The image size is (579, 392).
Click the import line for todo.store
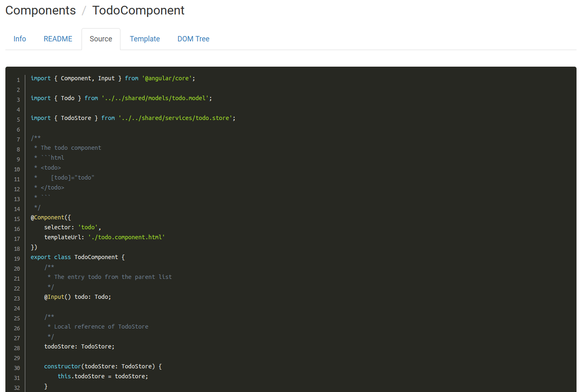click(133, 118)
